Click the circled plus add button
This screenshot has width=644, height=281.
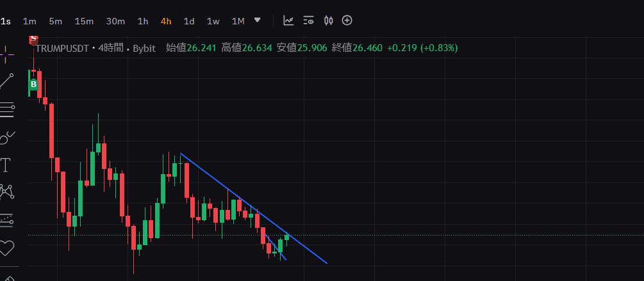pyautogui.click(x=347, y=20)
